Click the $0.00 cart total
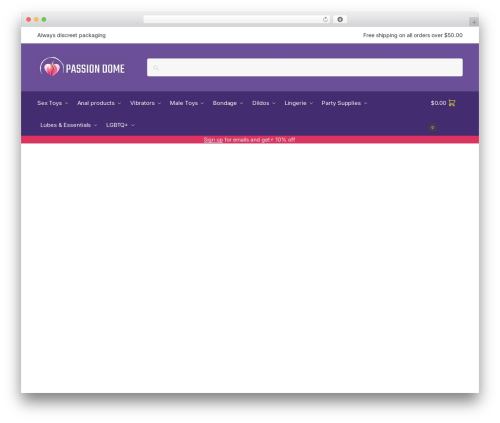Screen dimensions: 500x423 click(x=438, y=103)
